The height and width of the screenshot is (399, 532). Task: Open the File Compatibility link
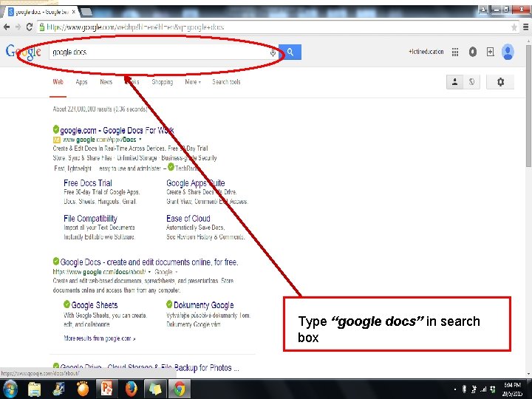[90, 219]
